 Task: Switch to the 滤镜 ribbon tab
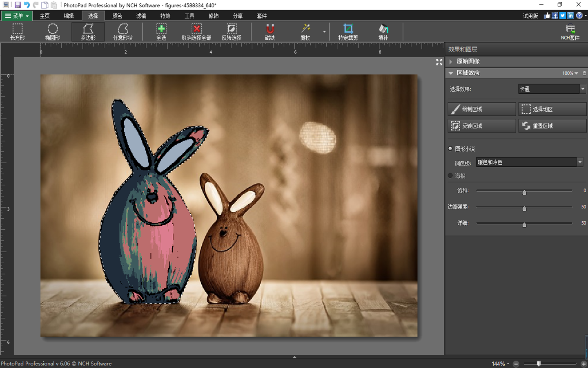click(140, 16)
